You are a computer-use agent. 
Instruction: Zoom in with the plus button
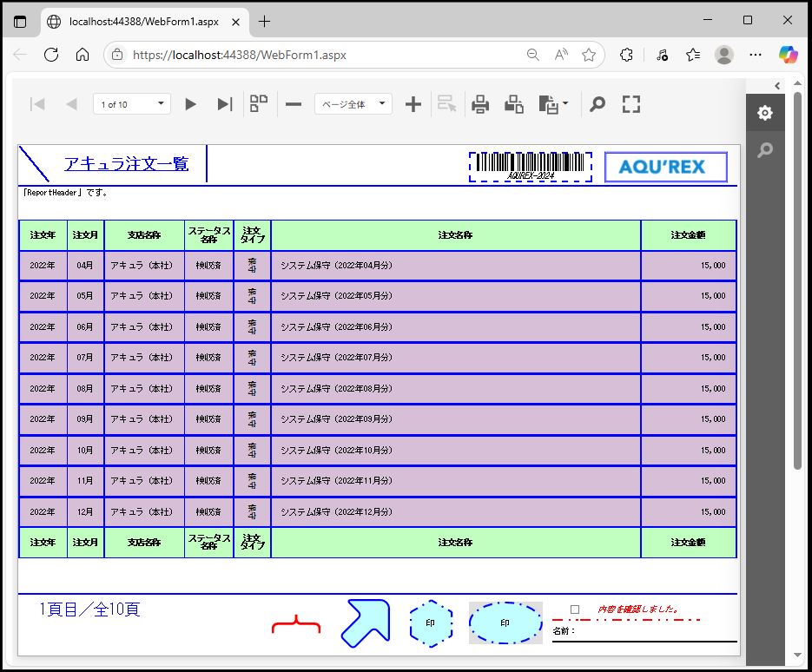413,104
